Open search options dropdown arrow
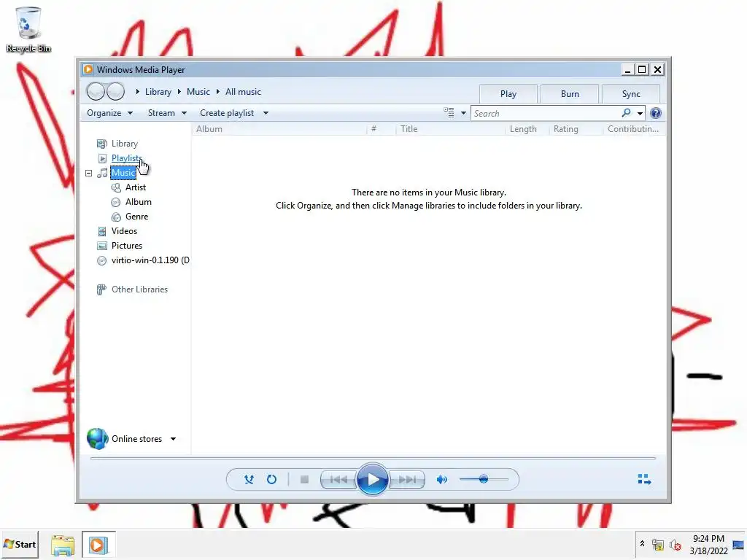This screenshot has width=747, height=560. [x=640, y=113]
